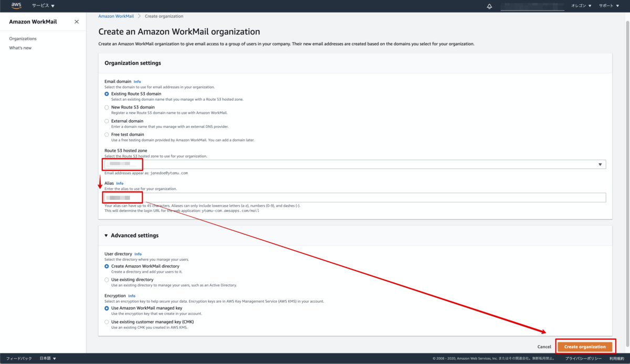Open Organizations in the sidebar
This screenshot has height=364, width=630.
coord(23,39)
